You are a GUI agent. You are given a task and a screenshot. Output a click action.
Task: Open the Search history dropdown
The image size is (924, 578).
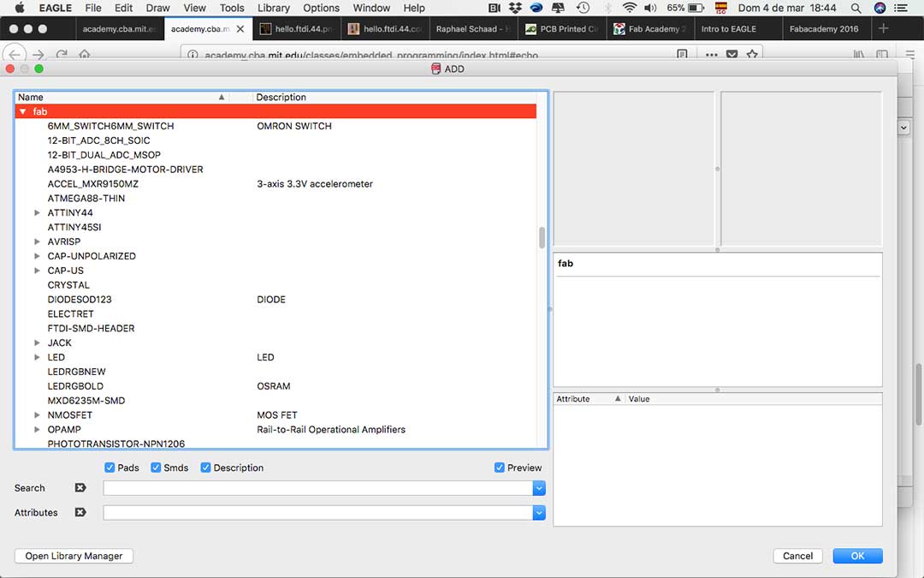(539, 488)
